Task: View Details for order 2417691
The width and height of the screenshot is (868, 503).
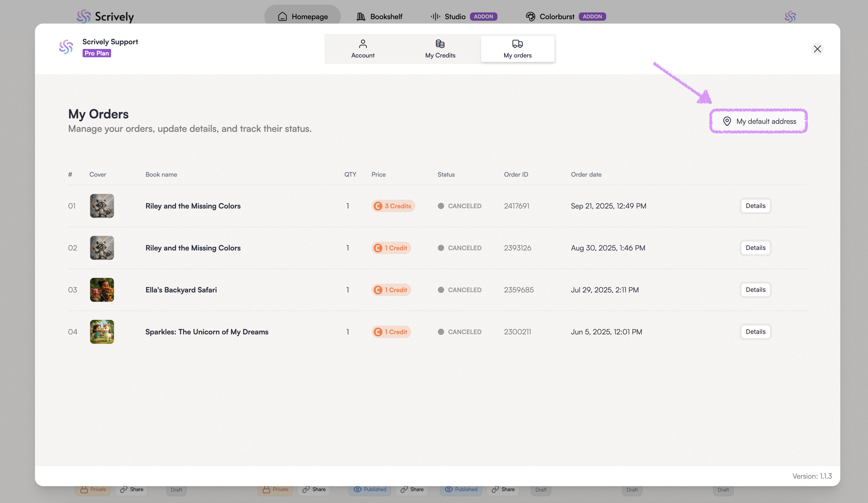Action: click(755, 206)
